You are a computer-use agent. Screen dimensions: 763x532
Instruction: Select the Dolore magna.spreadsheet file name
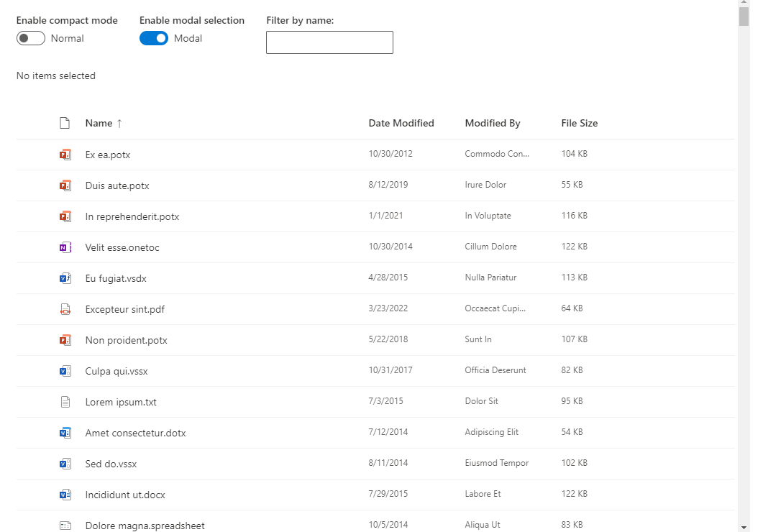click(145, 526)
